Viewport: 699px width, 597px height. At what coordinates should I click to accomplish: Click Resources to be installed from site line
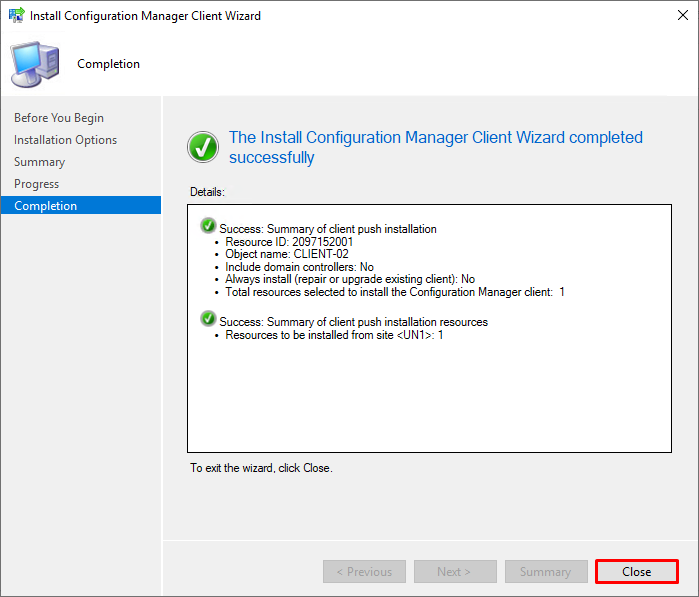point(334,335)
